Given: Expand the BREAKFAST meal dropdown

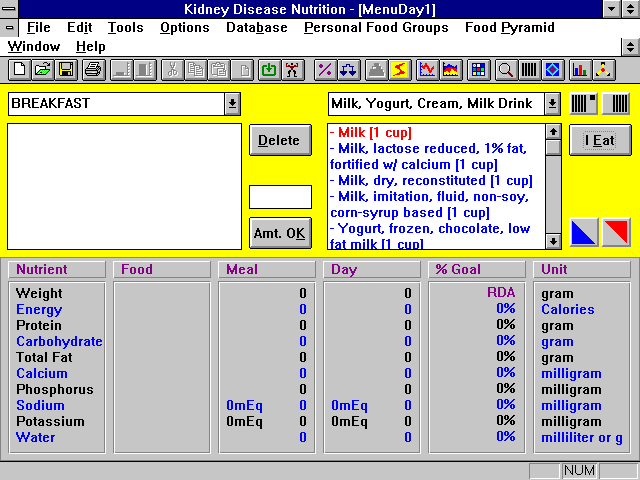Looking at the screenshot, I should coord(232,103).
